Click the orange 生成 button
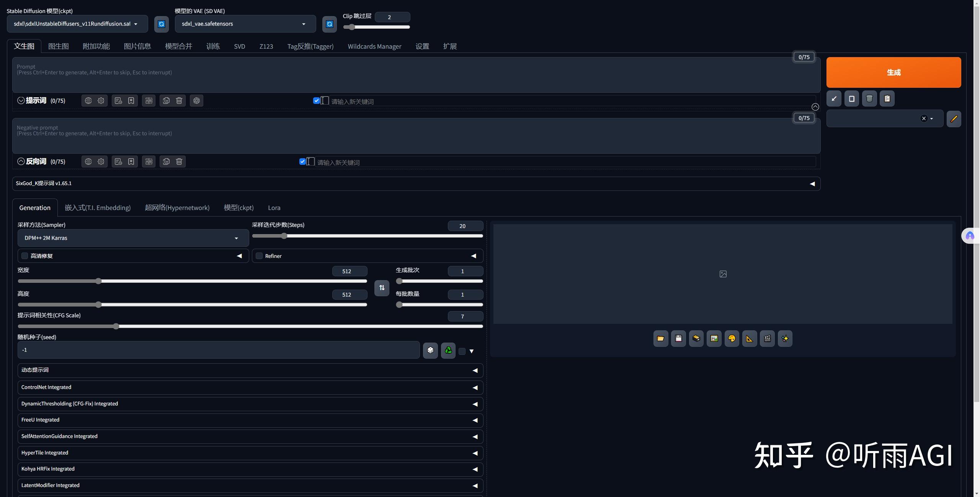 pos(893,72)
